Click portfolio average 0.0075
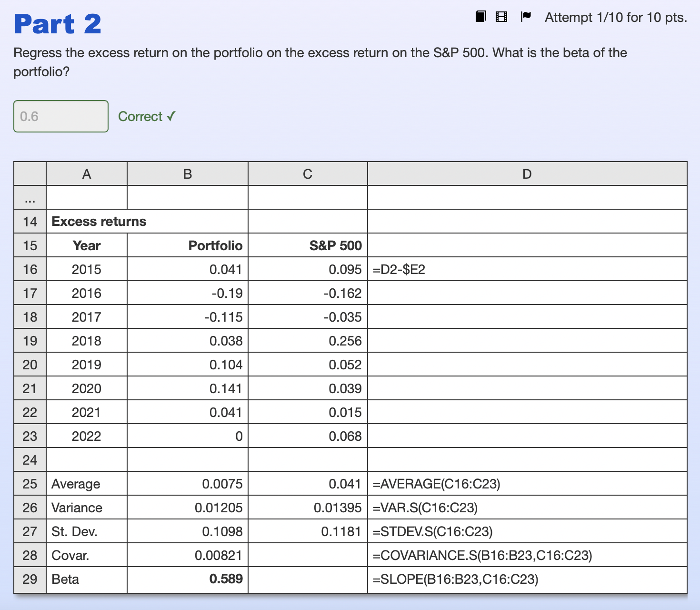The height and width of the screenshot is (610, 700). (188, 484)
